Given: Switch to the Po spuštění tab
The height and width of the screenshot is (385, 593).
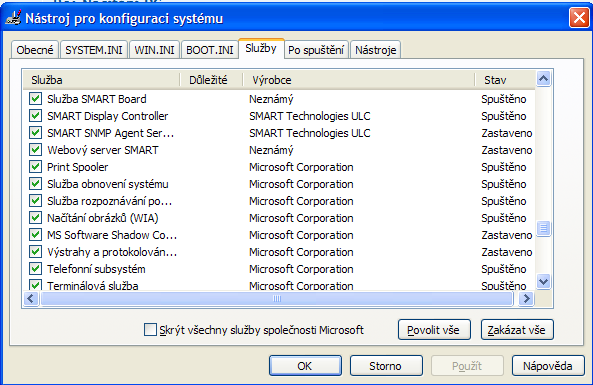Looking at the screenshot, I should point(316,50).
